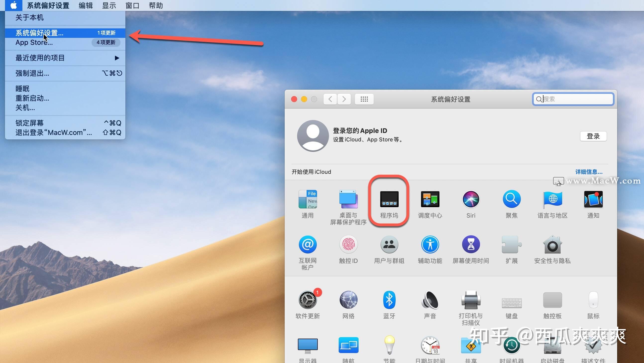
Task: Choose 系统偏好设置... in Apple menu
Action: [65, 33]
